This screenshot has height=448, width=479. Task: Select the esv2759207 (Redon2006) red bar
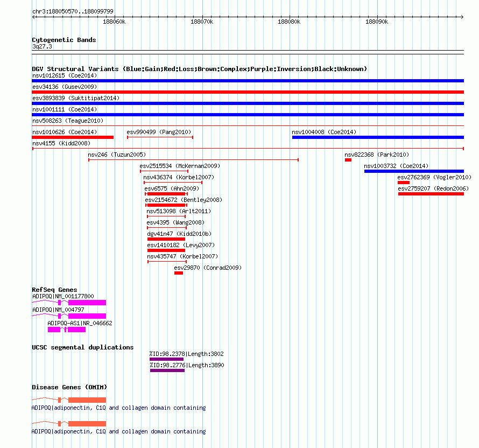click(431, 194)
